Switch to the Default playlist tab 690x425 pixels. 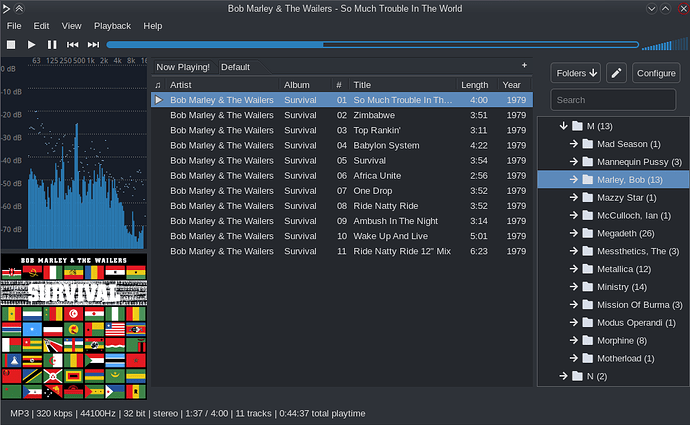point(235,67)
